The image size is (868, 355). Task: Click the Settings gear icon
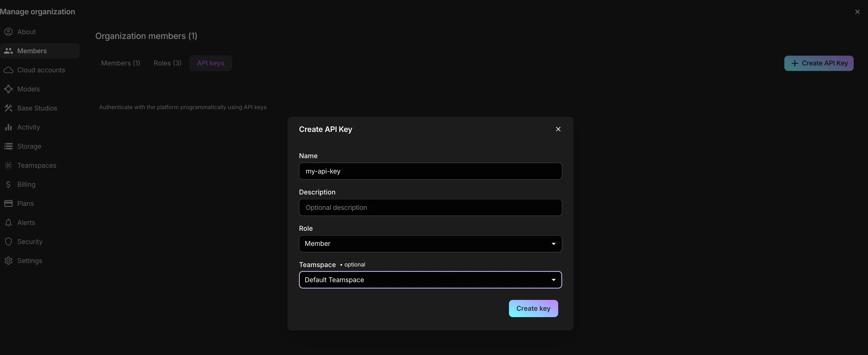(x=8, y=261)
